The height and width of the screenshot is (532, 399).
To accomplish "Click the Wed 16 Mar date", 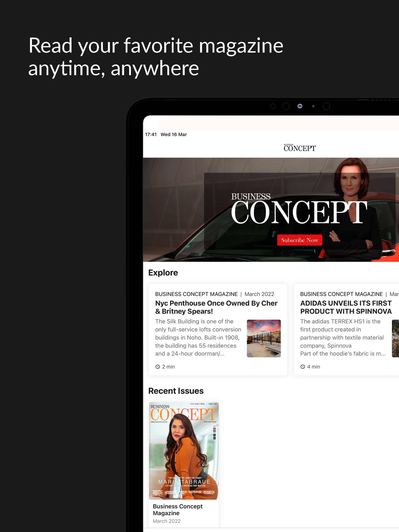I will pos(174,134).
